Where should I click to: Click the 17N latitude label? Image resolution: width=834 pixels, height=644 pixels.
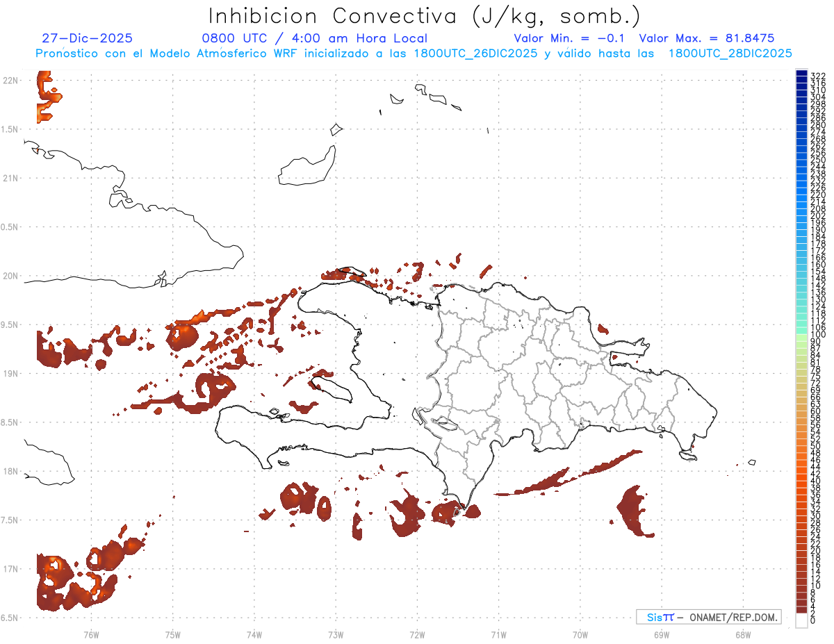[x=10, y=569]
